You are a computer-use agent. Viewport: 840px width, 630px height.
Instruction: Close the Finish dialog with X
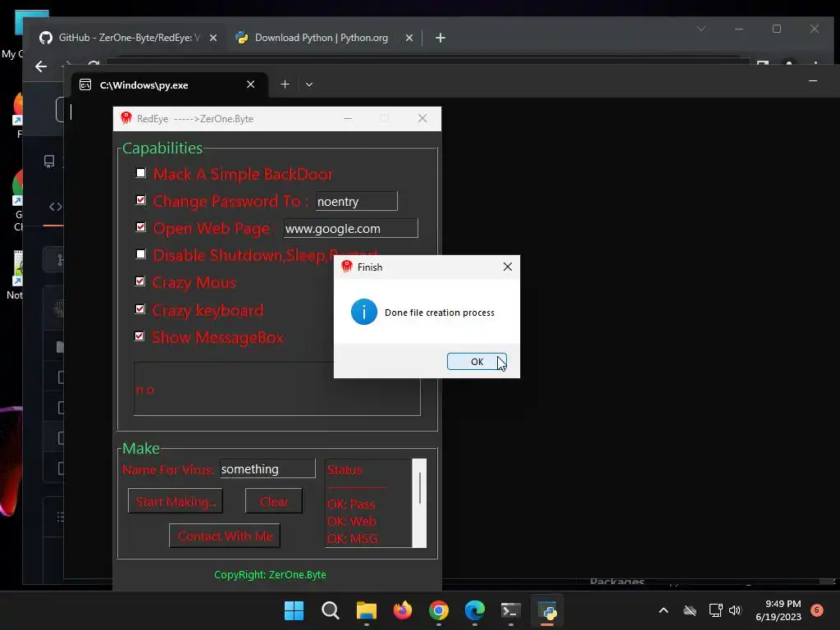tap(507, 267)
